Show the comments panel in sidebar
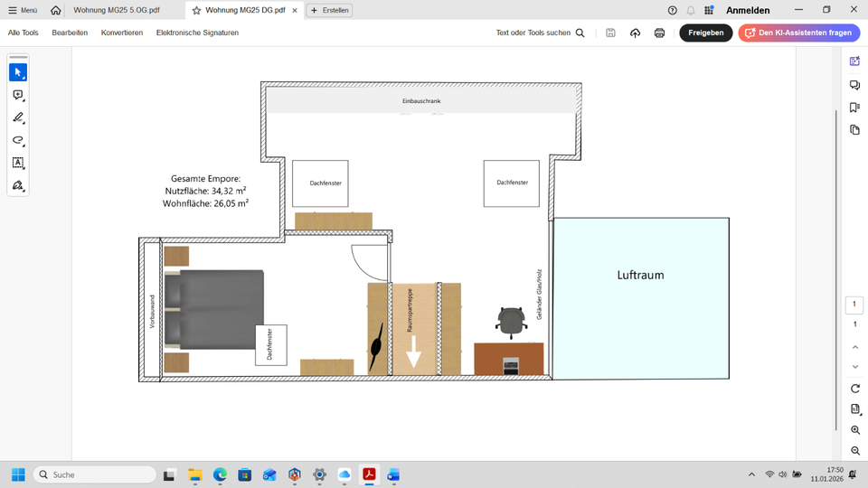The height and width of the screenshot is (488, 868). tap(855, 85)
